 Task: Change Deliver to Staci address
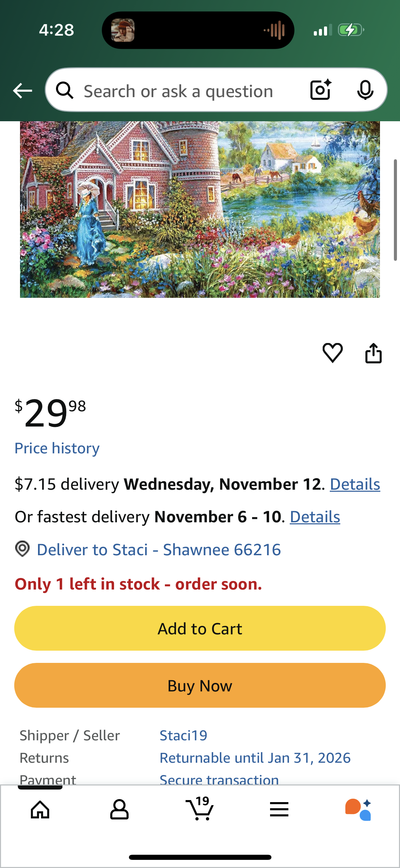[159, 549]
